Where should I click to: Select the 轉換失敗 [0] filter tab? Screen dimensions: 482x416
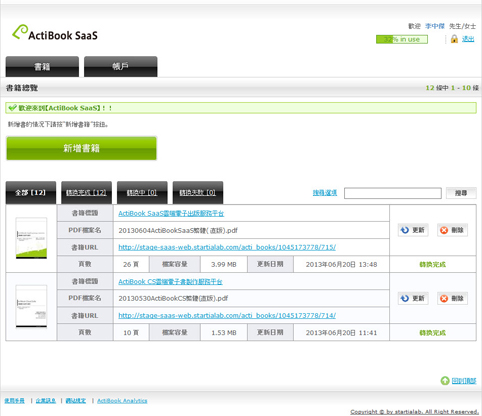(x=198, y=193)
